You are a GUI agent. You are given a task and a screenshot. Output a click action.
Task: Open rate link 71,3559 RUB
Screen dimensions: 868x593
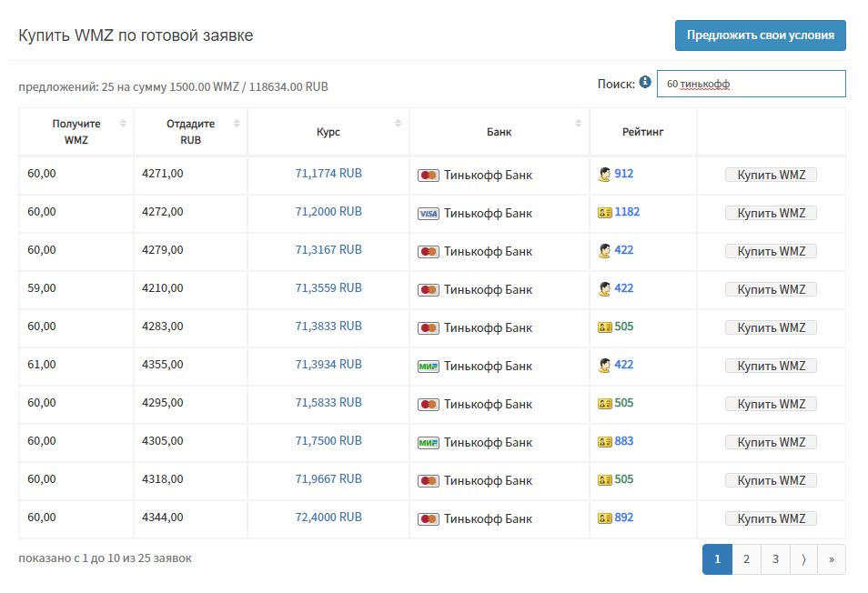click(x=328, y=288)
